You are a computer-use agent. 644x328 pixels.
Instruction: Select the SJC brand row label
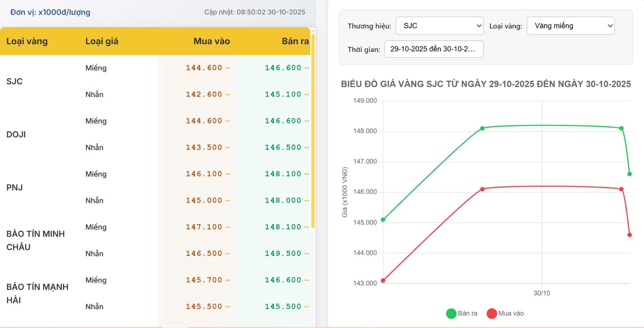14,81
